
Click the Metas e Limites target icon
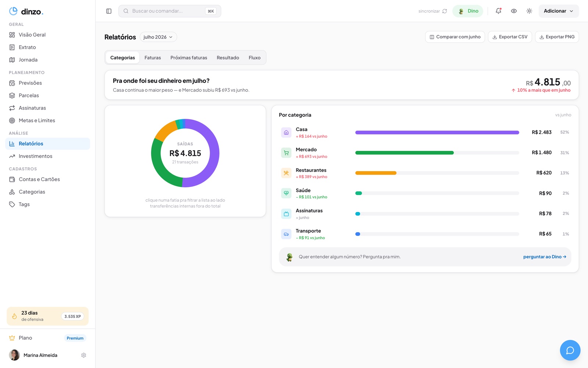(12, 120)
